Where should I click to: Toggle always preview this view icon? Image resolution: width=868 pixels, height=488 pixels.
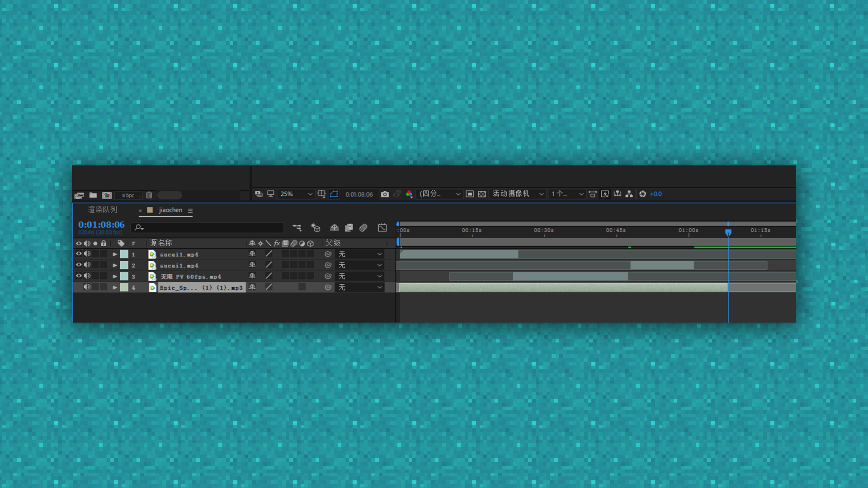click(x=259, y=194)
